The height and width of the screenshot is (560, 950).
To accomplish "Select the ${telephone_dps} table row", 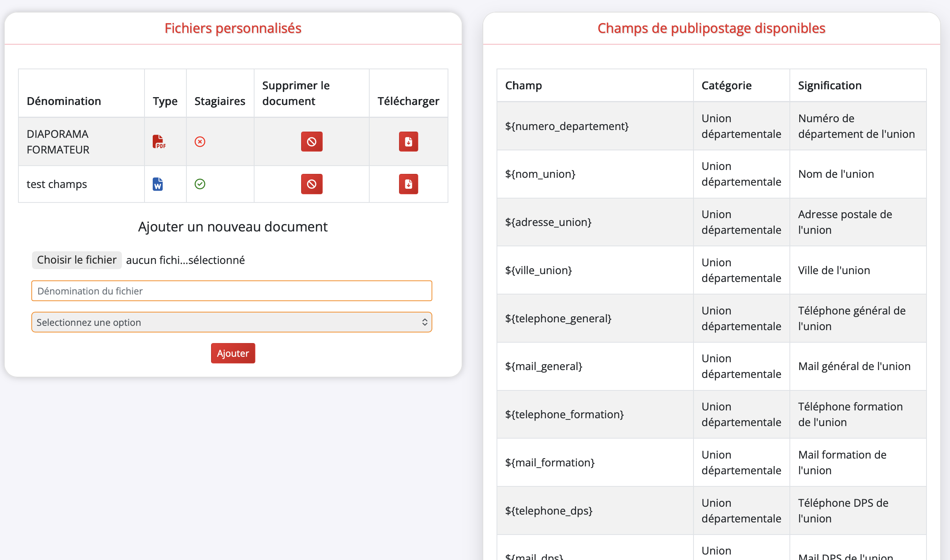I will click(x=594, y=511).
